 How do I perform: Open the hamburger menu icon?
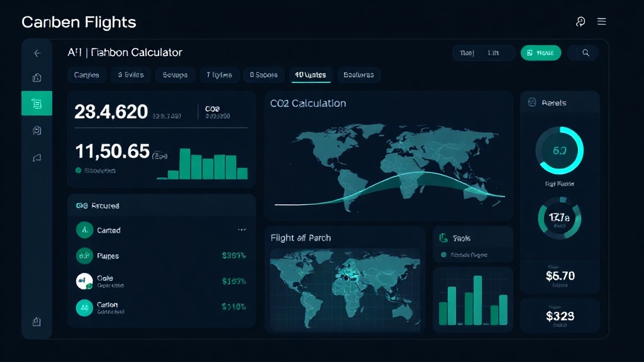click(x=601, y=22)
